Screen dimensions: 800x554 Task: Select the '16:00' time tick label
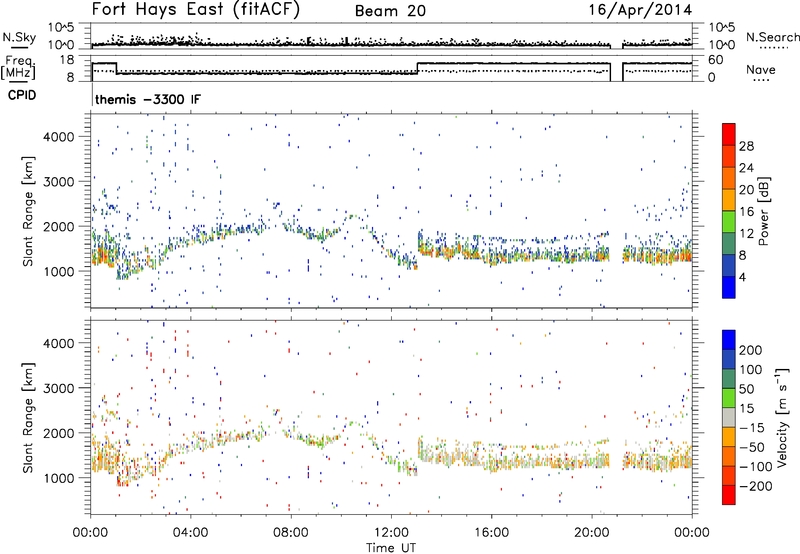491,533
